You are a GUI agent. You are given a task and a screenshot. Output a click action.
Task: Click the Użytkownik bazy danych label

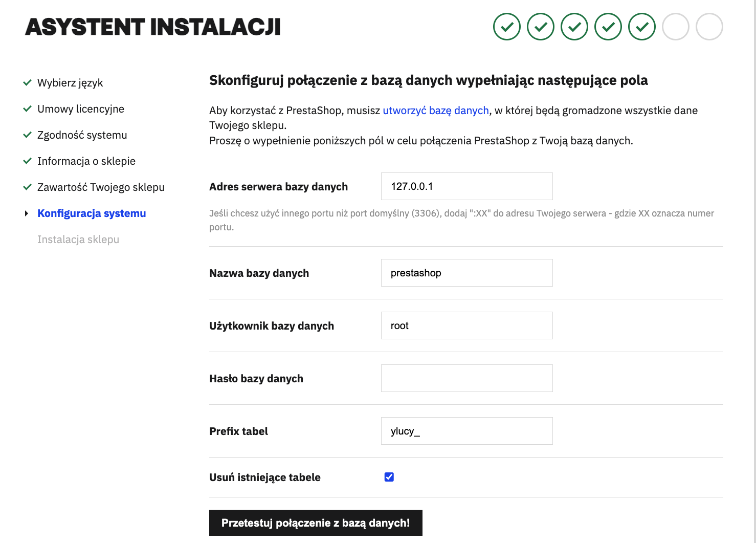[272, 326]
